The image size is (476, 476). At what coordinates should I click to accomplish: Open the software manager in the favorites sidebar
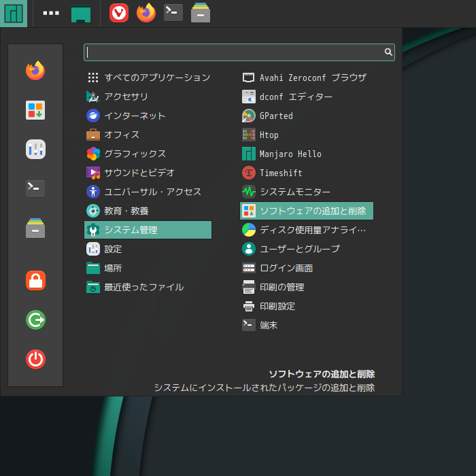point(35,110)
